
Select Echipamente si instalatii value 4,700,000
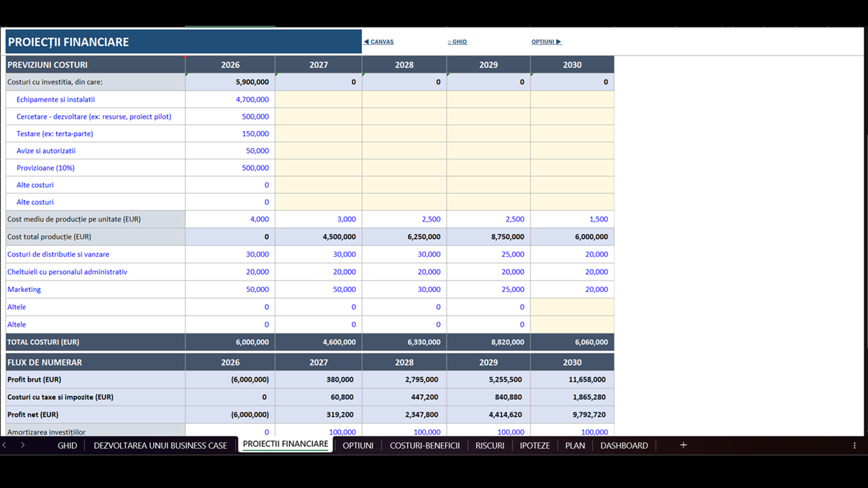click(x=230, y=100)
